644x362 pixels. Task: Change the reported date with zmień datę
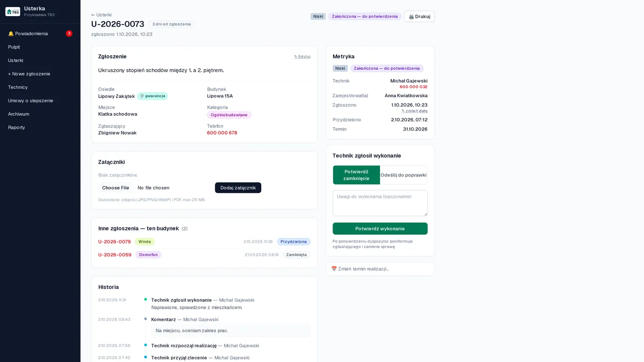(x=414, y=111)
